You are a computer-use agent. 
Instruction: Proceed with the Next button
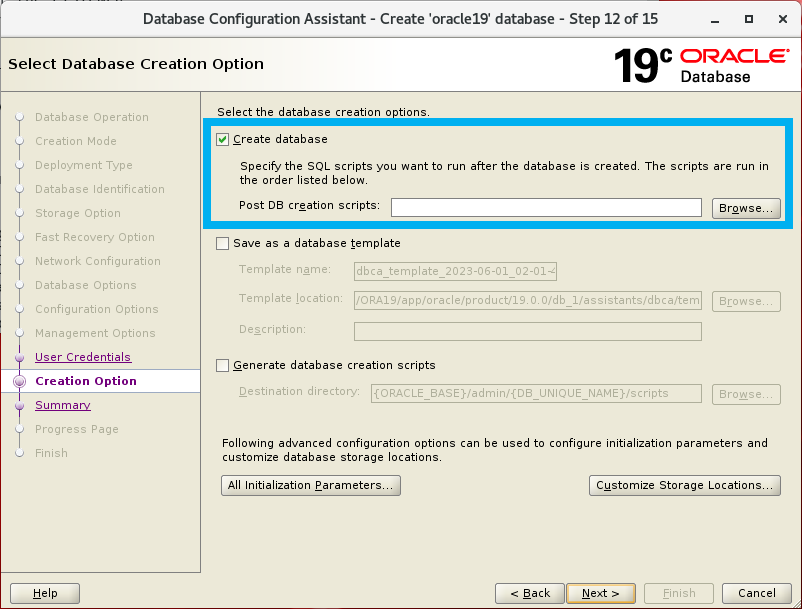click(601, 593)
